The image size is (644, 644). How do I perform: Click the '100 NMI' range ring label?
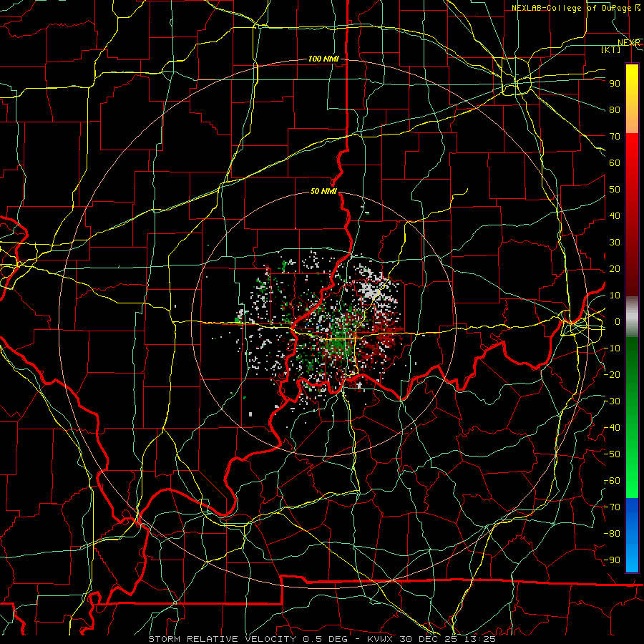(x=323, y=59)
